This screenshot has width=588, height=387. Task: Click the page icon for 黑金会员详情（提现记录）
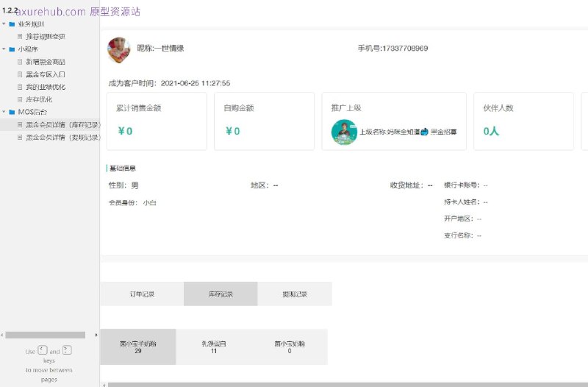coord(20,138)
